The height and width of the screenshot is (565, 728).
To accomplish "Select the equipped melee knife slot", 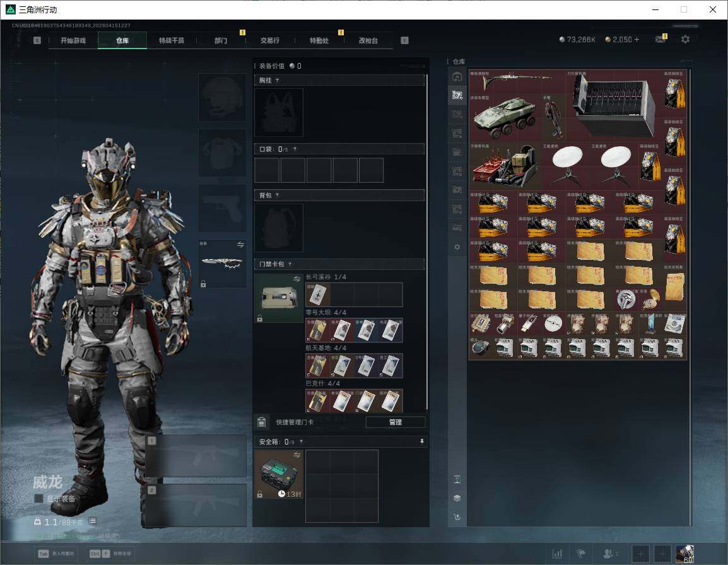I will [223, 263].
